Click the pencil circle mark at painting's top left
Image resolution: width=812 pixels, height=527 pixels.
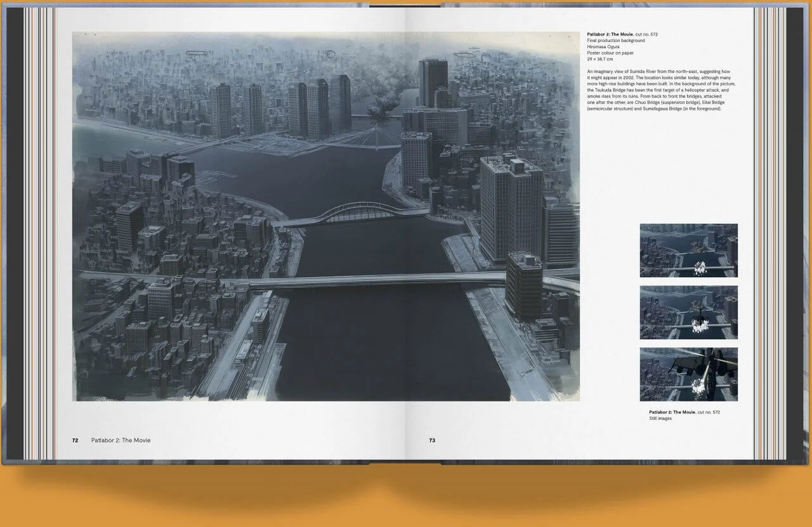click(x=195, y=52)
